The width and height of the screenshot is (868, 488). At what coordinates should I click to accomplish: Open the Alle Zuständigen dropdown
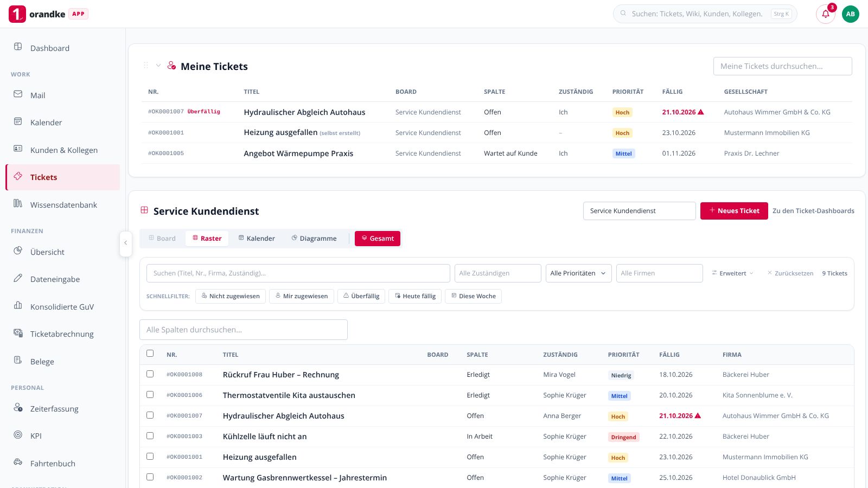coord(498,273)
